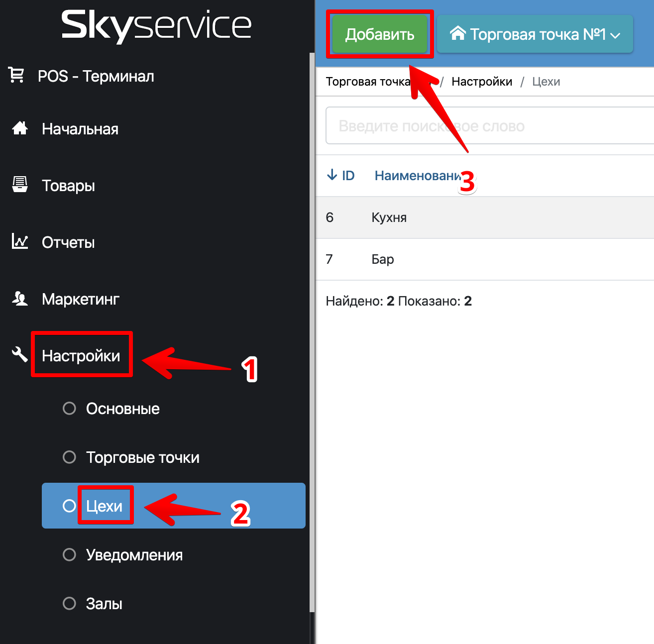Select the Залы radio circle
The height and width of the screenshot is (644, 654).
[70, 604]
